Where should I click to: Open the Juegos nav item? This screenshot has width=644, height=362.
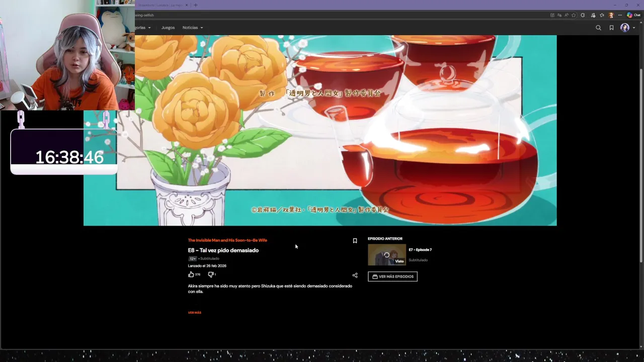(168, 28)
